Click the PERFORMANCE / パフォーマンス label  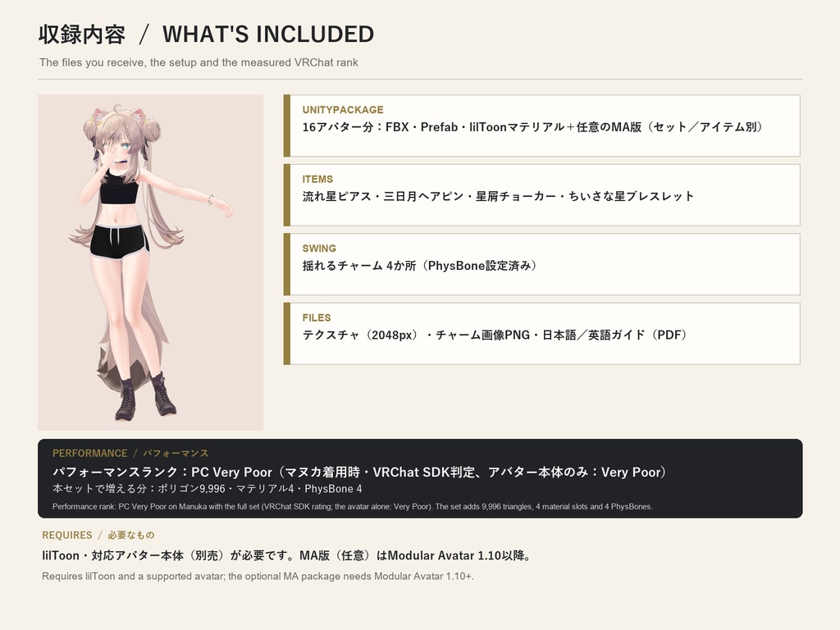point(130,453)
